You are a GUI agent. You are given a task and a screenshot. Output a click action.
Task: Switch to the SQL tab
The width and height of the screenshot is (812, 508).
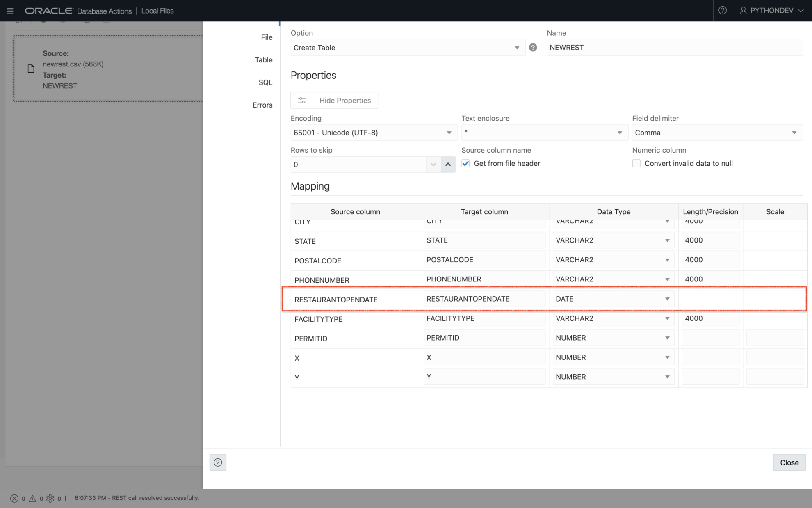[x=265, y=82]
